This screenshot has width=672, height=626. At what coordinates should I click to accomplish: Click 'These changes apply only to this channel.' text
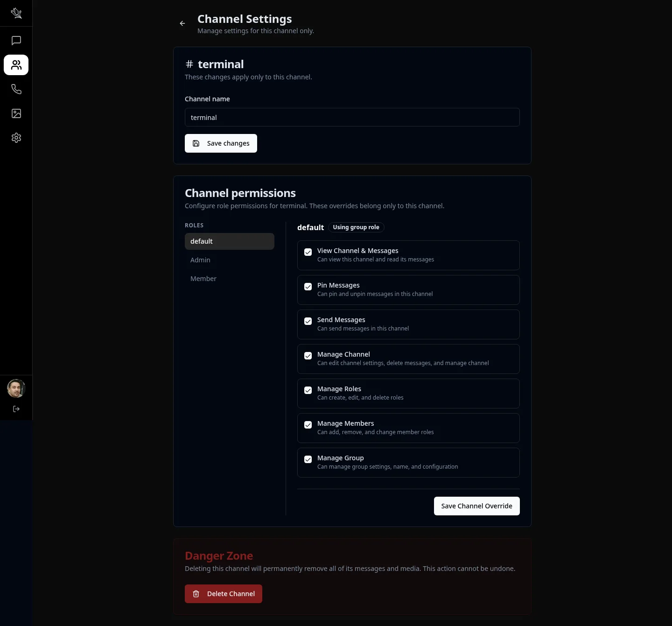[x=248, y=77]
